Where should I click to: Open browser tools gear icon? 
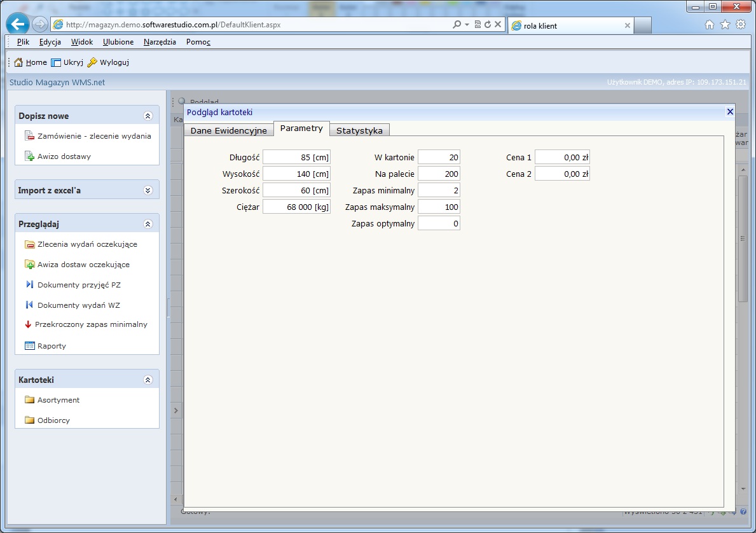point(741,25)
